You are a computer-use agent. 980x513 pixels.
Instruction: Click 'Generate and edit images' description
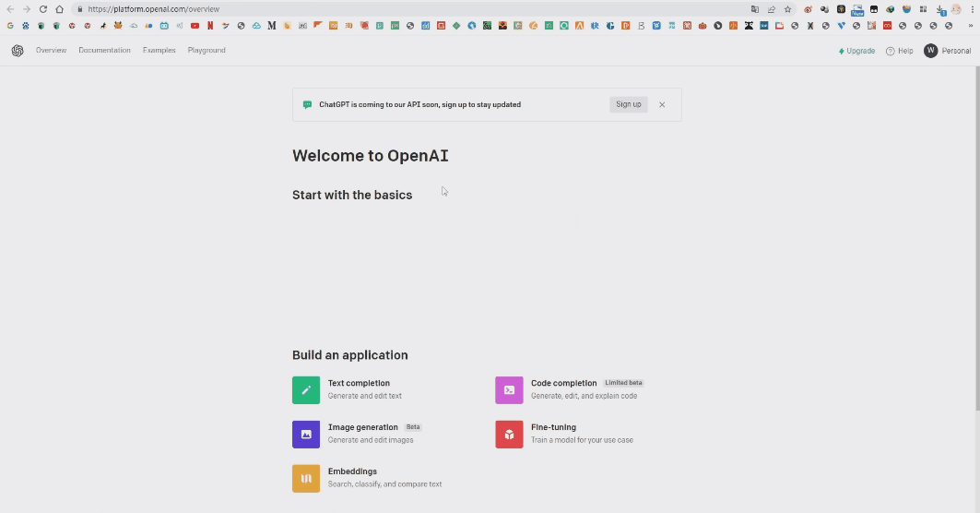(x=371, y=440)
